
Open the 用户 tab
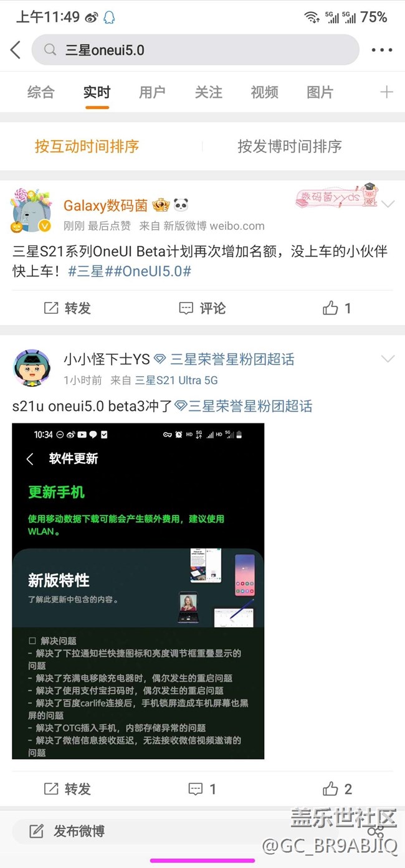[152, 92]
